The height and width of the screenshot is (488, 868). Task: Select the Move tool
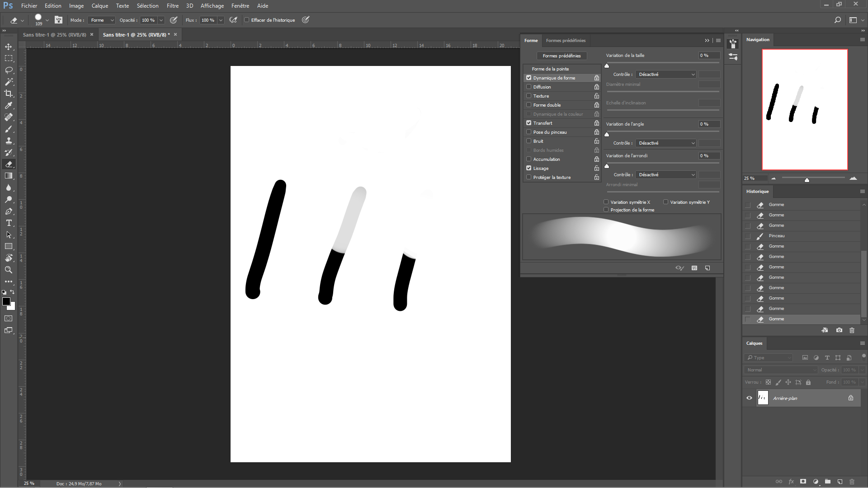pos(9,46)
